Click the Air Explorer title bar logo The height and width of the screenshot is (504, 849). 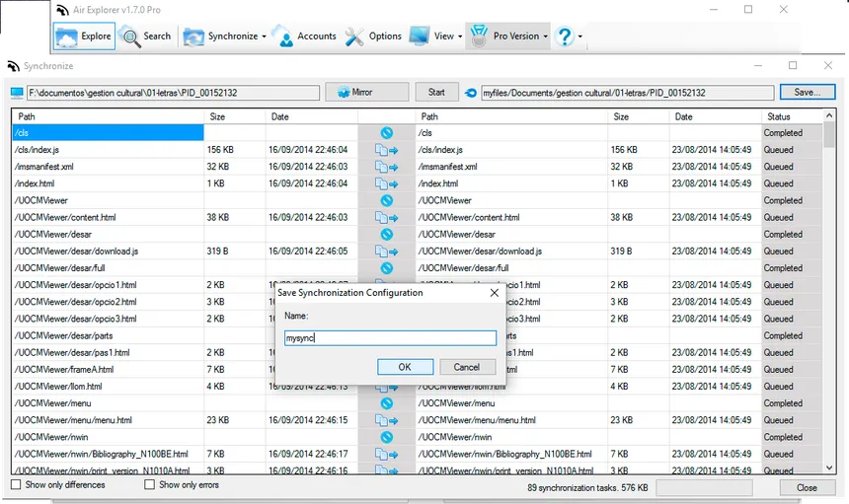tap(63, 10)
